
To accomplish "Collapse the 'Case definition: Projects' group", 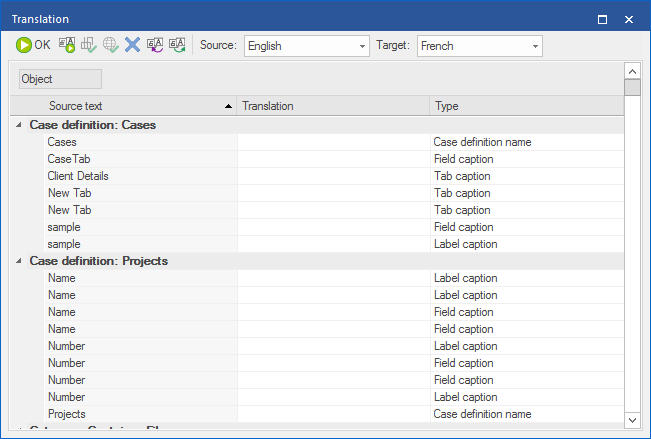I will pos(19,261).
